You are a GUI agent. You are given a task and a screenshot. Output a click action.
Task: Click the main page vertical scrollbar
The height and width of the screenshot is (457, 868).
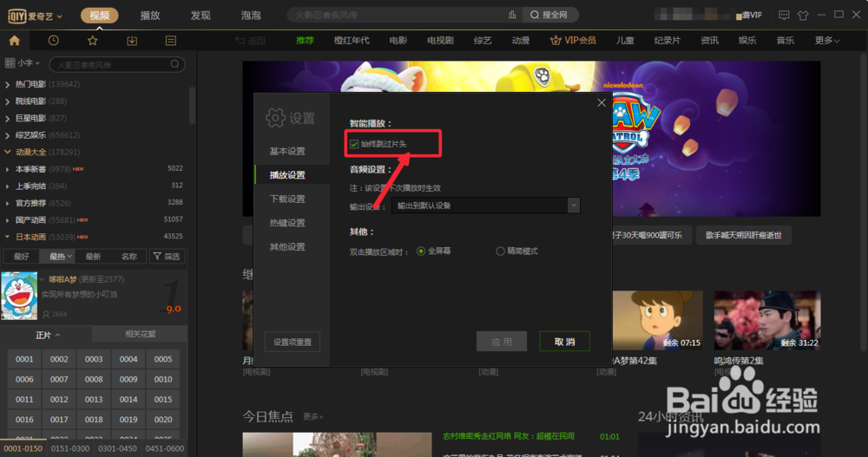(x=864, y=202)
